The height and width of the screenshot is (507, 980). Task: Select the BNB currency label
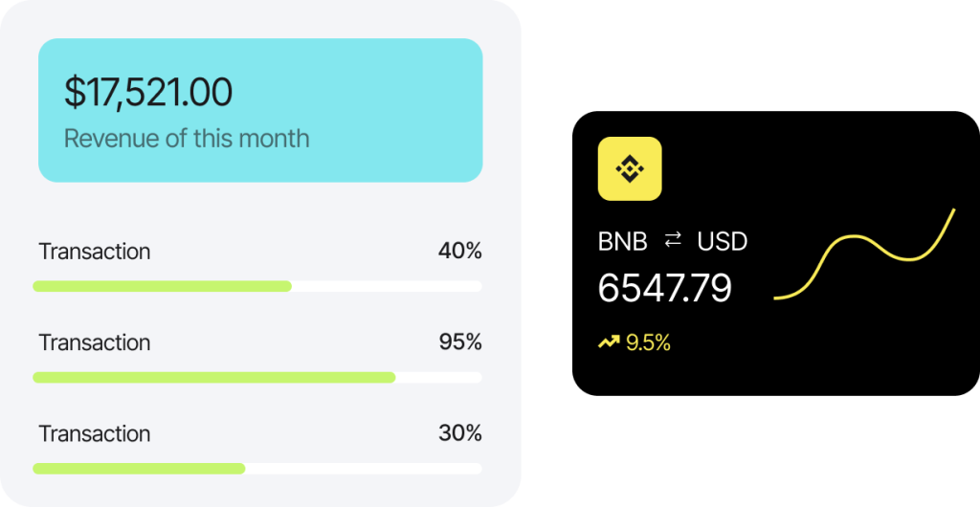pos(623,241)
